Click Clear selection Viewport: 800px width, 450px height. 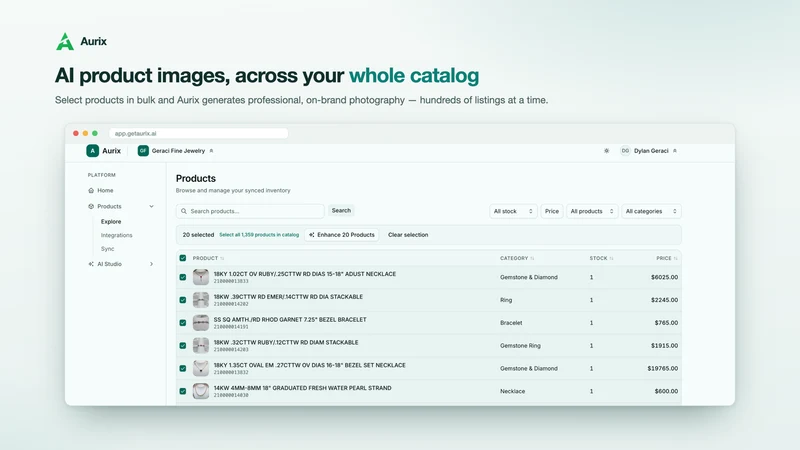point(408,235)
